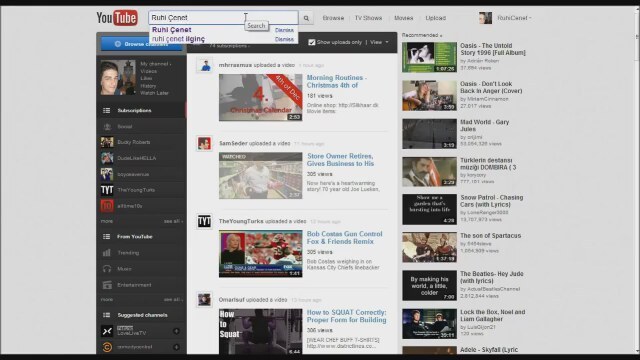The width and height of the screenshot is (640, 360).
Task: Click the comedycentral channel icon
Action: pyautogui.click(x=107, y=347)
